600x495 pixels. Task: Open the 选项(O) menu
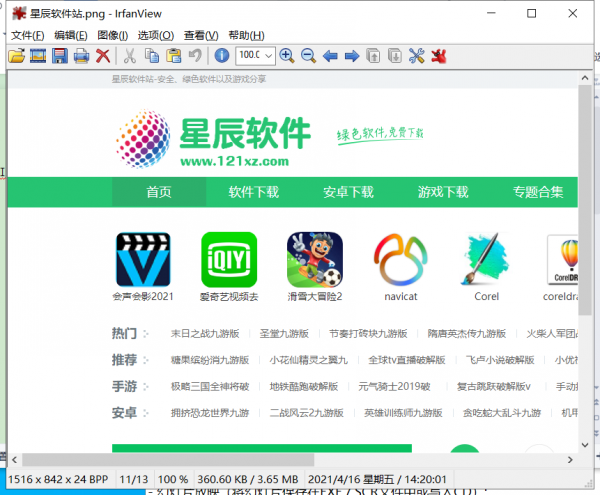click(x=156, y=36)
